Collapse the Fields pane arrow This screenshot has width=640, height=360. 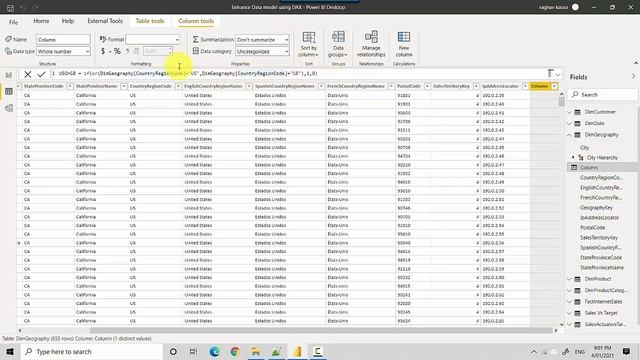point(633,77)
